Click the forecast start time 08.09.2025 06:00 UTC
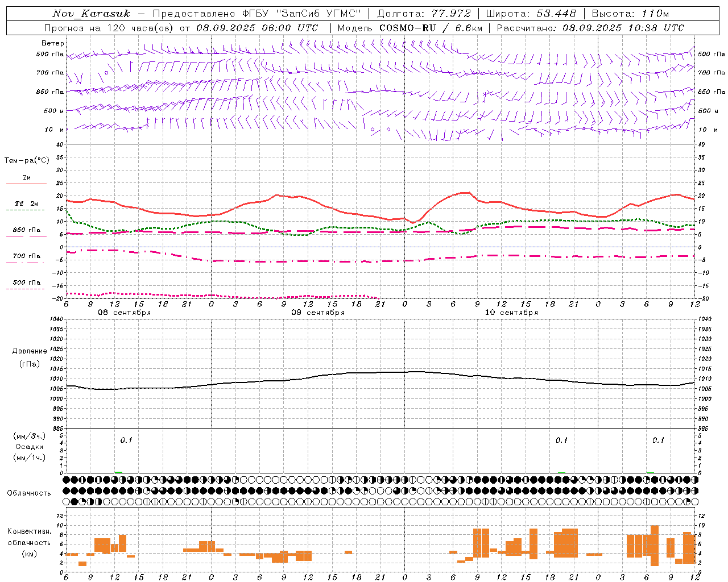 257,28
